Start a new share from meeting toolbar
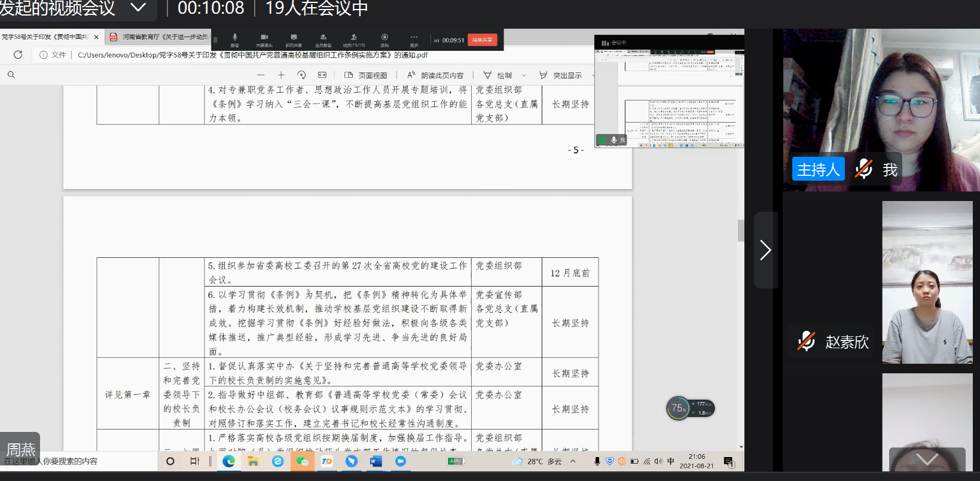980x481 pixels. pyautogui.click(x=294, y=39)
